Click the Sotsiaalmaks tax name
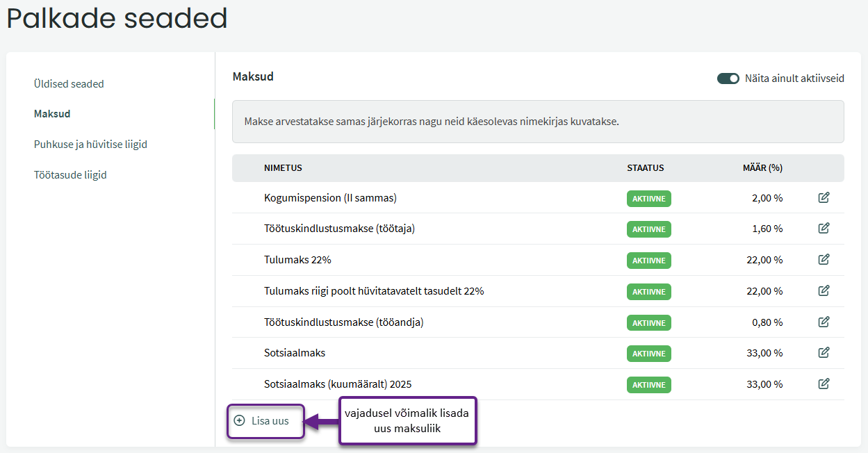Viewport: 868px width, 453px height. click(x=295, y=353)
